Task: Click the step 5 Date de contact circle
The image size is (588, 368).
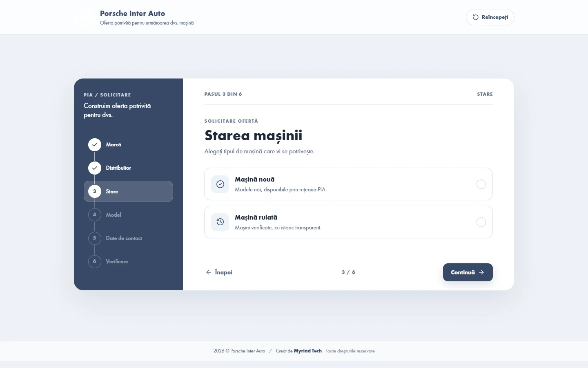Action: (95, 238)
